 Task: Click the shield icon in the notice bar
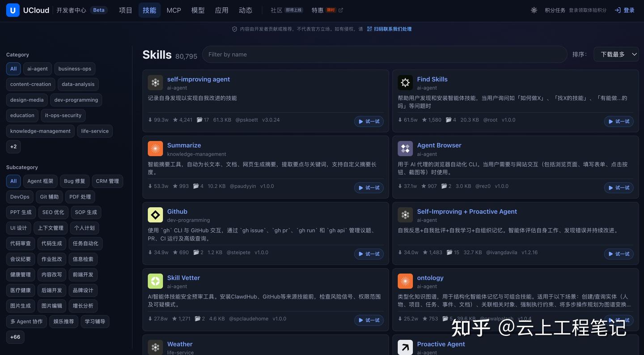[234, 29]
